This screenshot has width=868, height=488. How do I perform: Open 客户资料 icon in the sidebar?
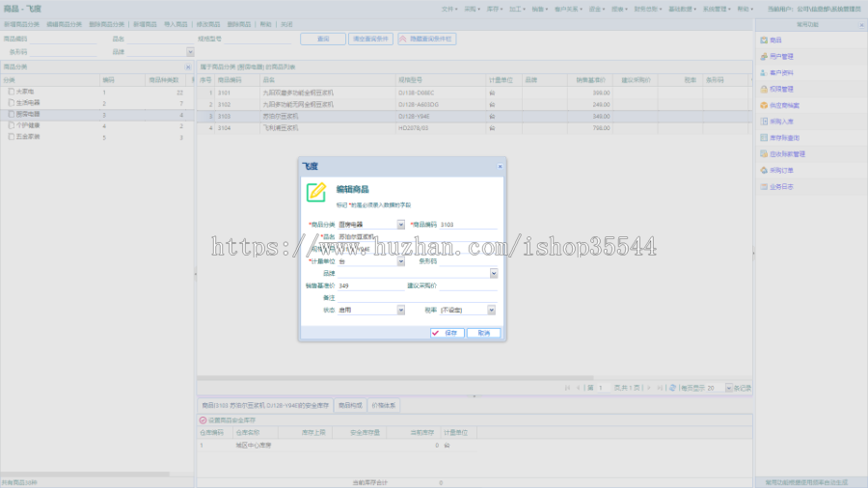point(764,72)
